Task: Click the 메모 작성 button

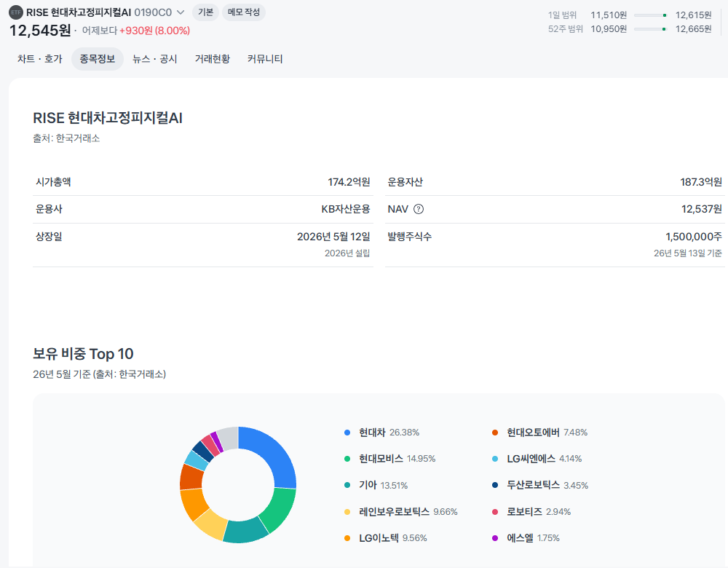Action: [244, 12]
